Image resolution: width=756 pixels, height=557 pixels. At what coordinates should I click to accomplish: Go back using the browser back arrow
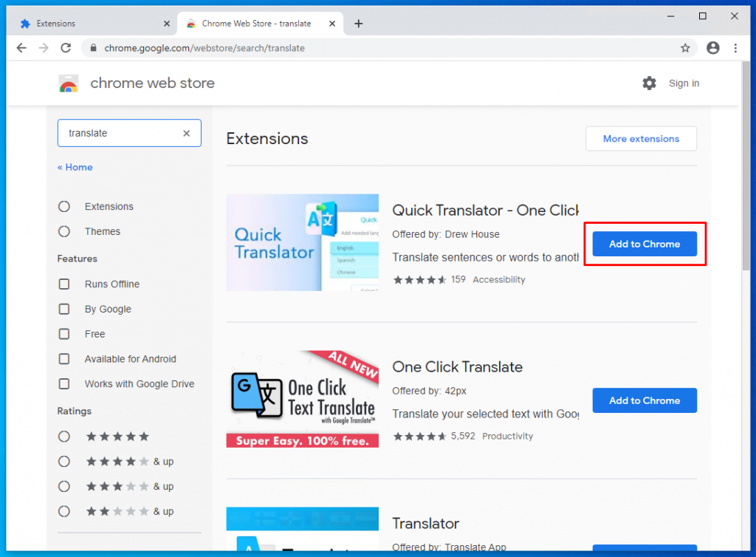[x=21, y=48]
